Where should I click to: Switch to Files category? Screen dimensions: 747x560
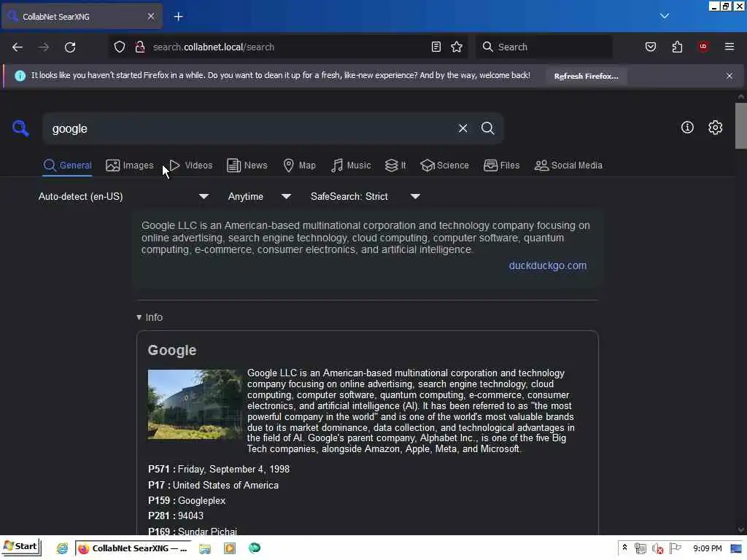tap(501, 166)
